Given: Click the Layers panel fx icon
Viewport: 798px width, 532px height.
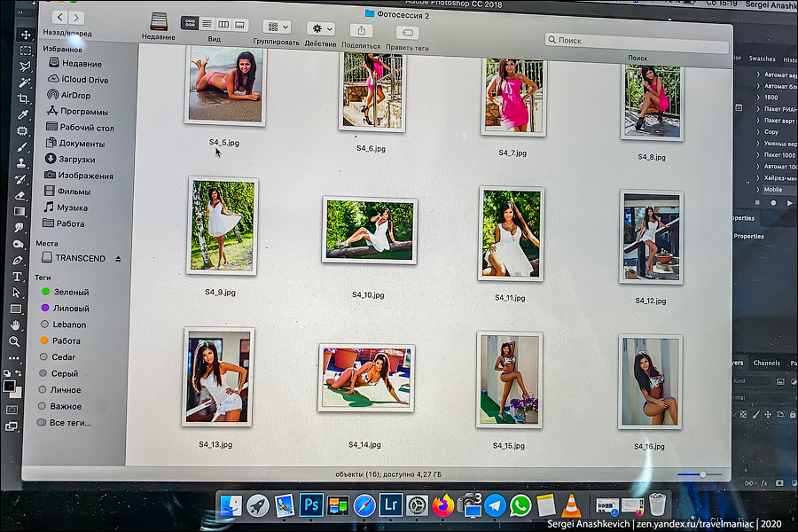Looking at the screenshot, I should tap(764, 483).
